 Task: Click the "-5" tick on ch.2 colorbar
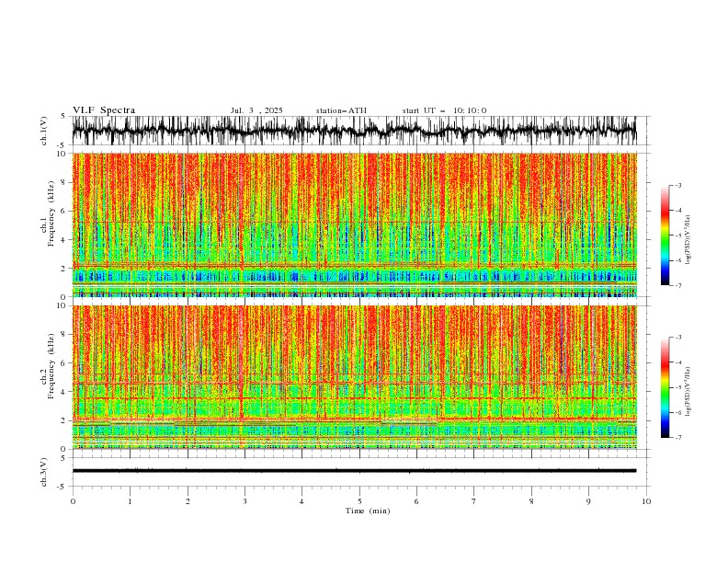pos(678,387)
